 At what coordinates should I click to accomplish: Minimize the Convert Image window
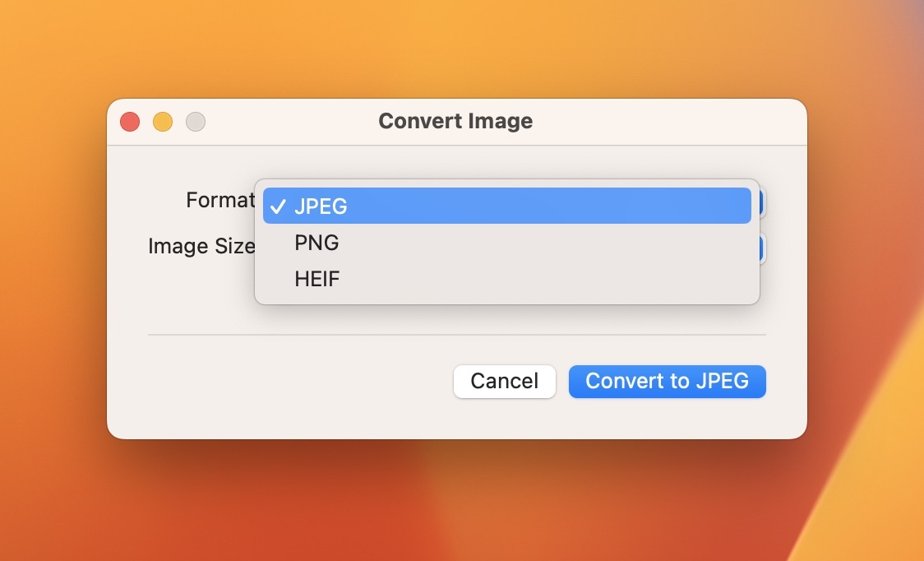(163, 122)
